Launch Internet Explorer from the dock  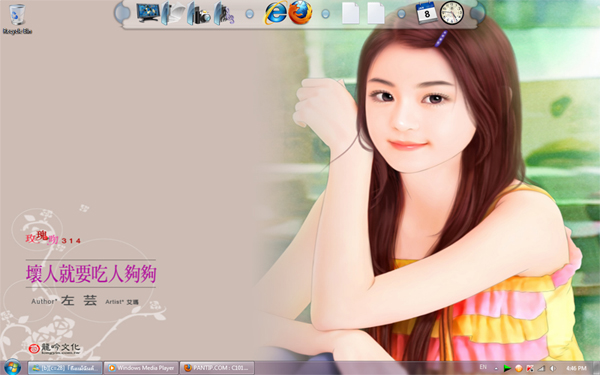[275, 13]
